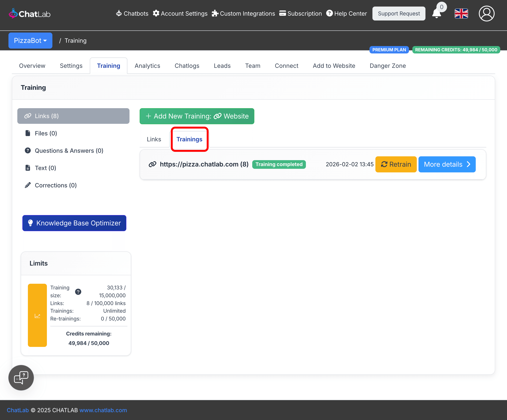
Task: Click the Retrain button
Action: [x=396, y=164]
